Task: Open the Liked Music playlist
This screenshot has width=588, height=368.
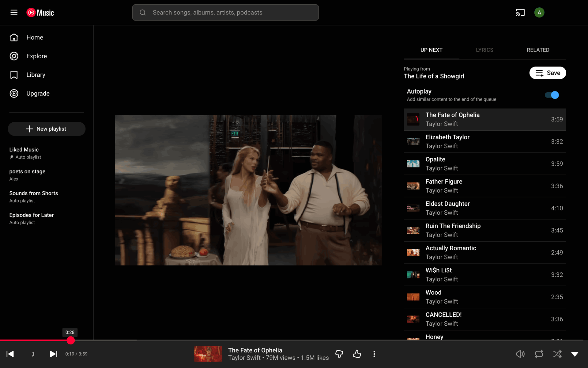Action: coord(47,153)
